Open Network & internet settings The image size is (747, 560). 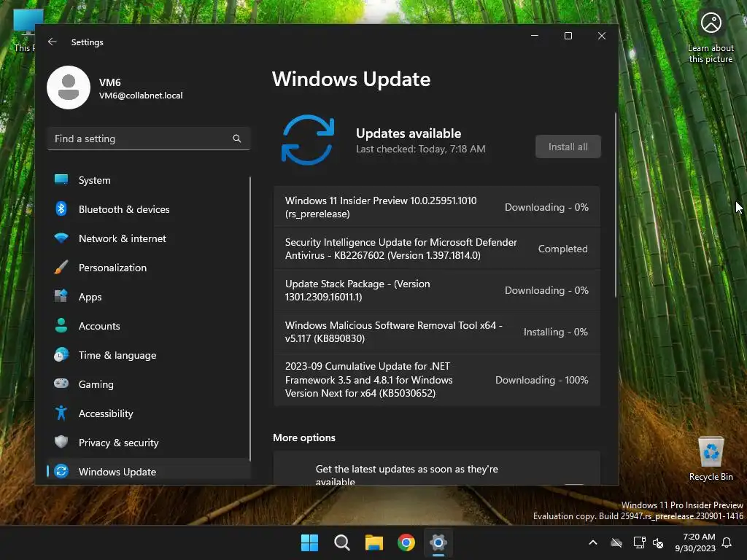(149, 238)
